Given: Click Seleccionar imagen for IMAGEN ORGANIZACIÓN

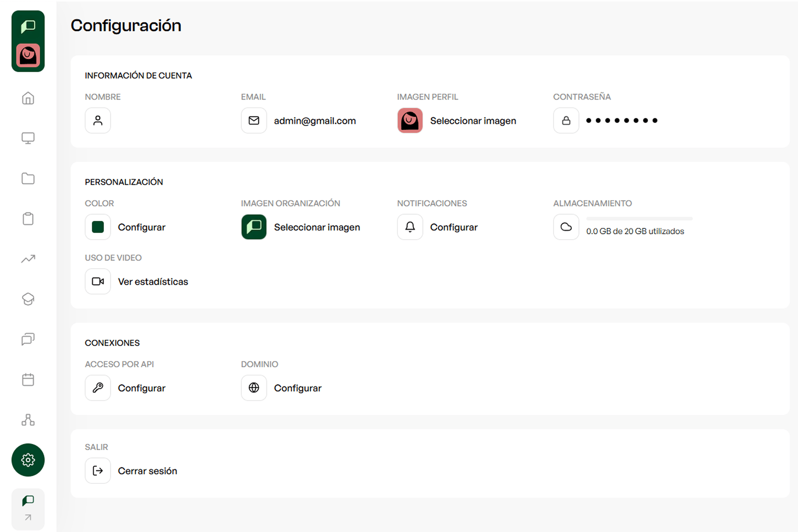Looking at the screenshot, I should click(317, 227).
